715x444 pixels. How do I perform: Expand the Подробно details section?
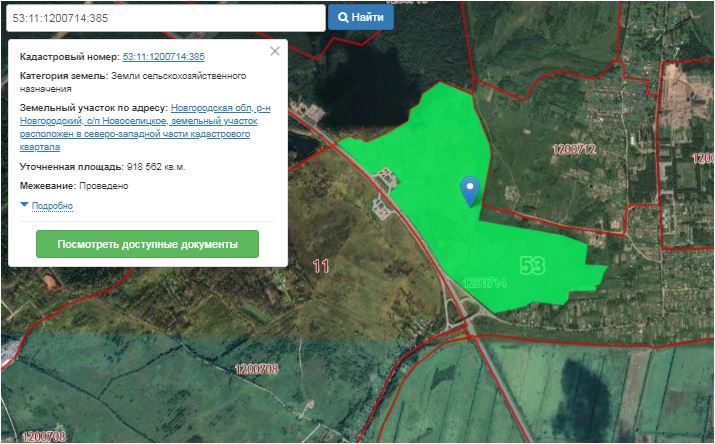point(52,206)
